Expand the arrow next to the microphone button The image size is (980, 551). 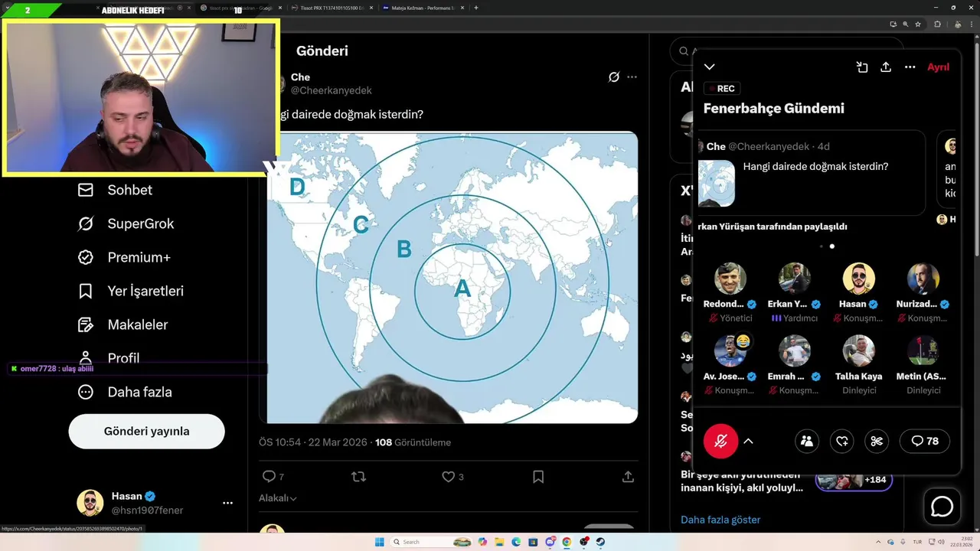pos(748,441)
